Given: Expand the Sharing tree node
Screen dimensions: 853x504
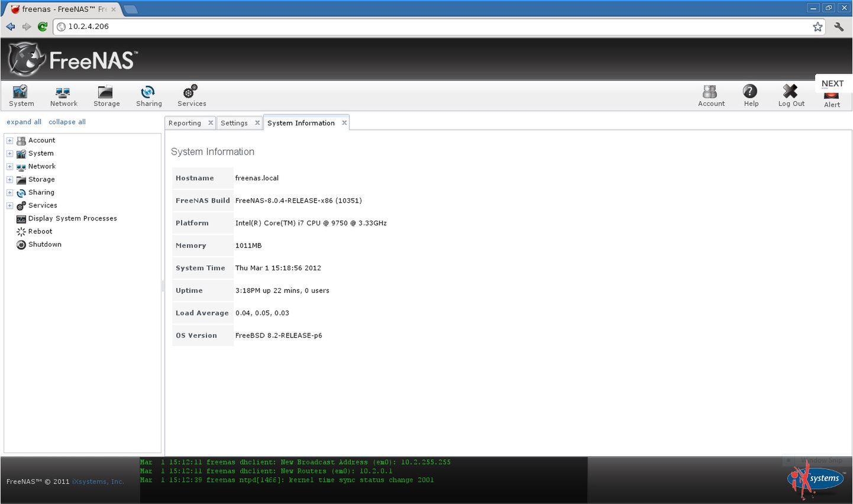Looking at the screenshot, I should (x=9, y=193).
